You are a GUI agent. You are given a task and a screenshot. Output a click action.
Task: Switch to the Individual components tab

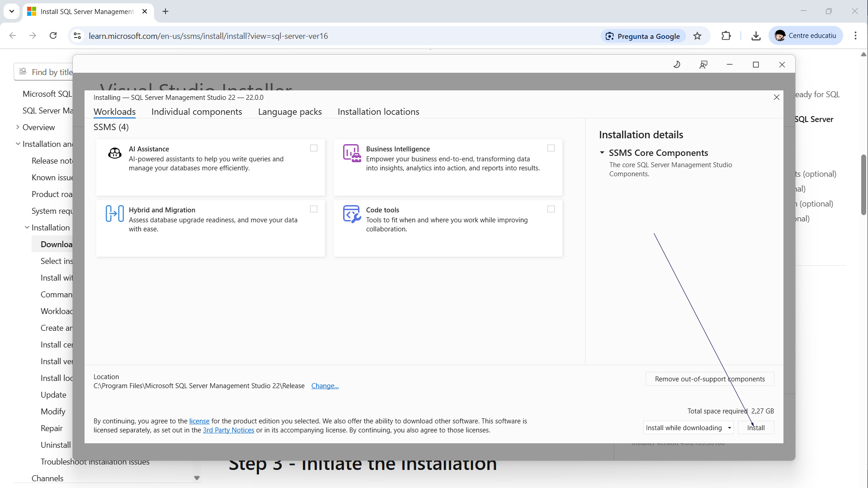[x=197, y=112]
